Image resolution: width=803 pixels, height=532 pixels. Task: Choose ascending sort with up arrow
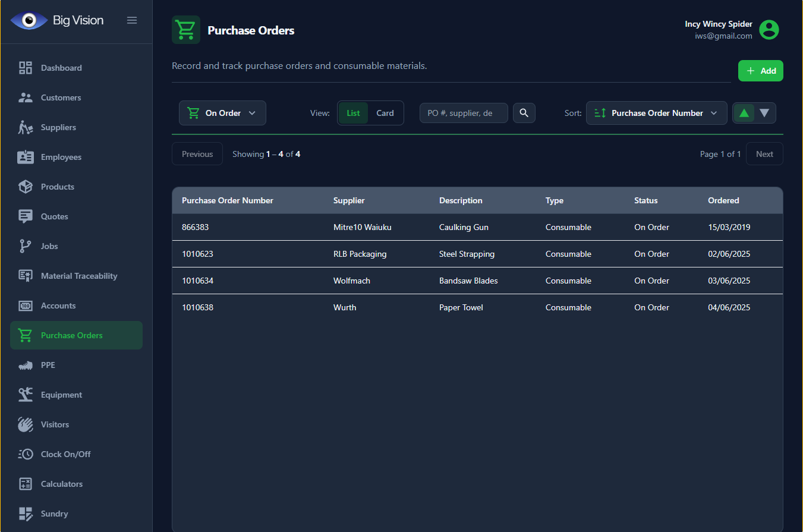pos(744,113)
